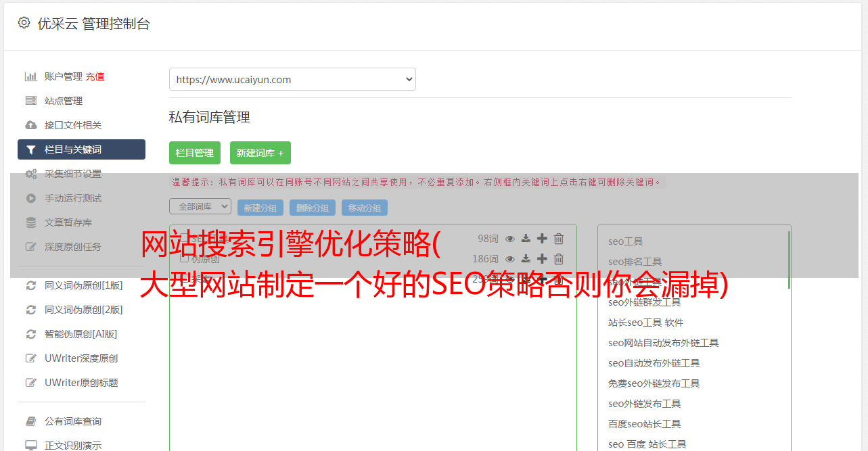Select keyword '免费seo外链发布工具'
Screen dimensions: 868x451
pos(654,383)
